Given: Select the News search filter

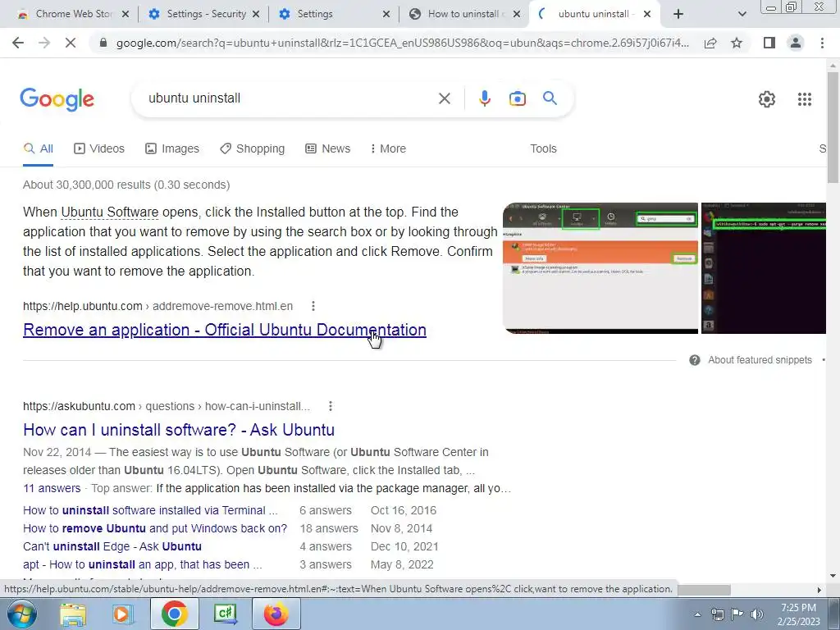Looking at the screenshot, I should [328, 148].
